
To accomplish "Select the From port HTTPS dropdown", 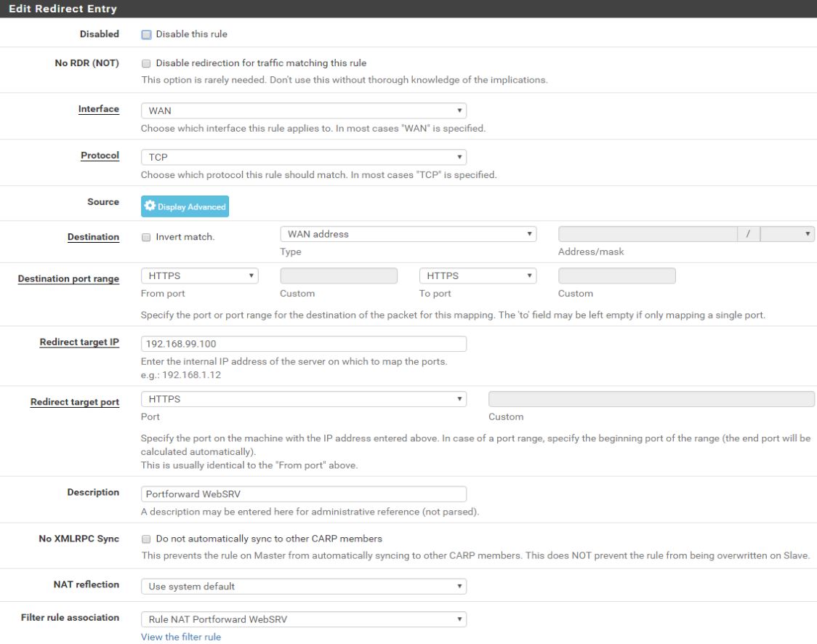I will click(x=200, y=276).
